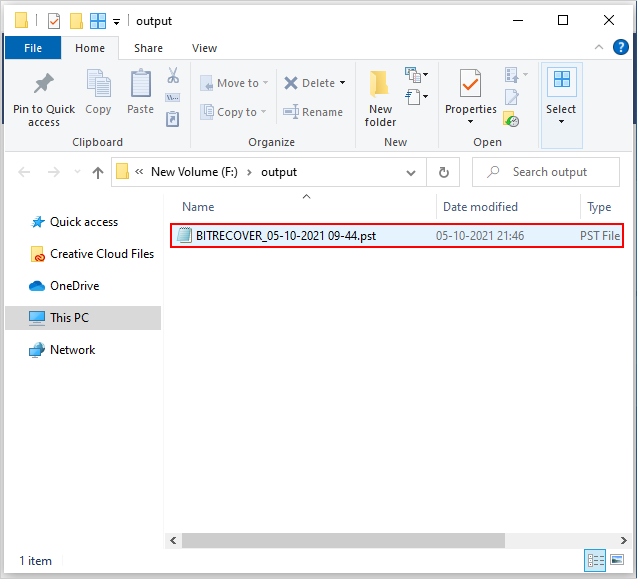Open Properties from the ribbon
Screen dimensions: 637x579
pyautogui.click(x=470, y=85)
